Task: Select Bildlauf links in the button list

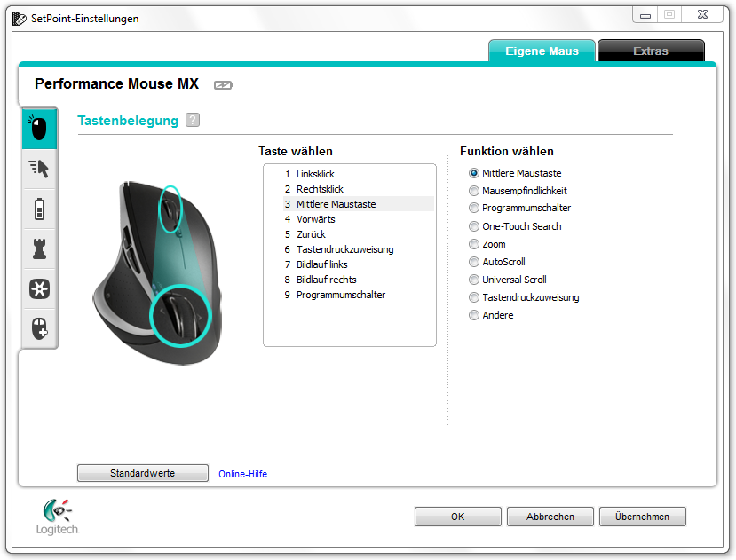Action: [x=321, y=264]
